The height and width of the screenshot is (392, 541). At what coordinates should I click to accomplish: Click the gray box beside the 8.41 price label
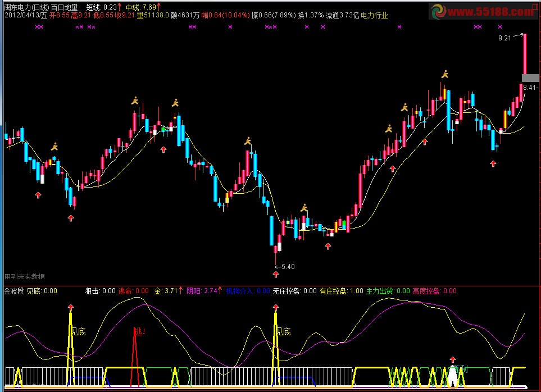(x=530, y=78)
